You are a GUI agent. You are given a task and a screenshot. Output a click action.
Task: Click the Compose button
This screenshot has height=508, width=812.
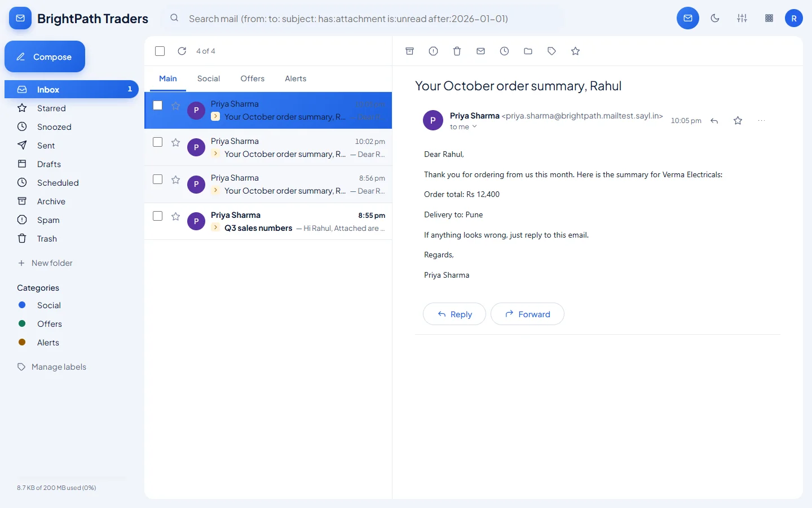point(45,56)
